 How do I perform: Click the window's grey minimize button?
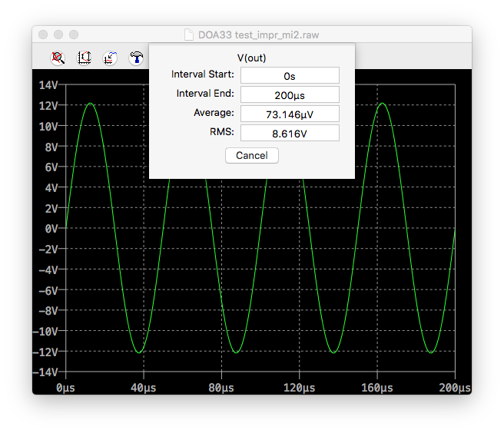point(58,35)
